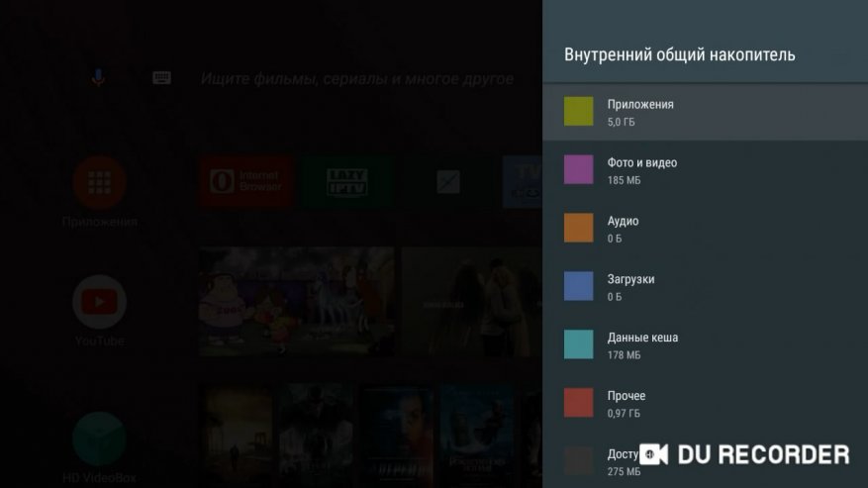Click the microphone voice search icon
Image resolution: width=868 pixels, height=488 pixels.
point(98,78)
